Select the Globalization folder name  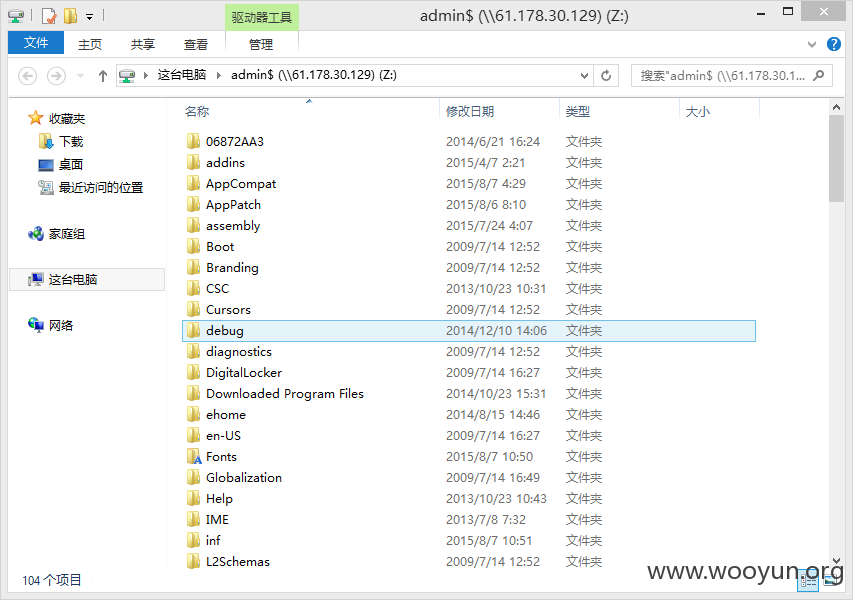(244, 478)
